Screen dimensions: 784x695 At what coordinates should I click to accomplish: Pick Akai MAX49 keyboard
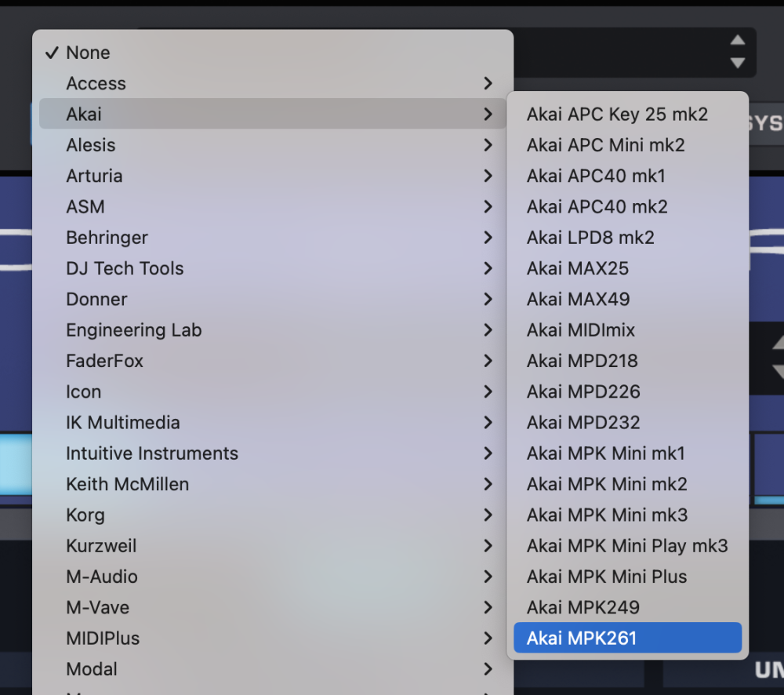pyautogui.click(x=578, y=299)
